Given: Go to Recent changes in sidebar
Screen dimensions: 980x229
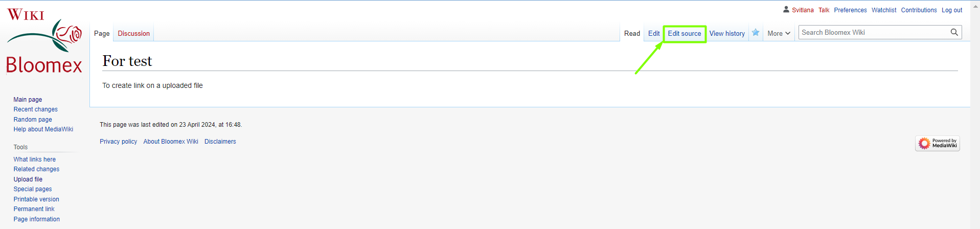Looking at the screenshot, I should point(36,109).
